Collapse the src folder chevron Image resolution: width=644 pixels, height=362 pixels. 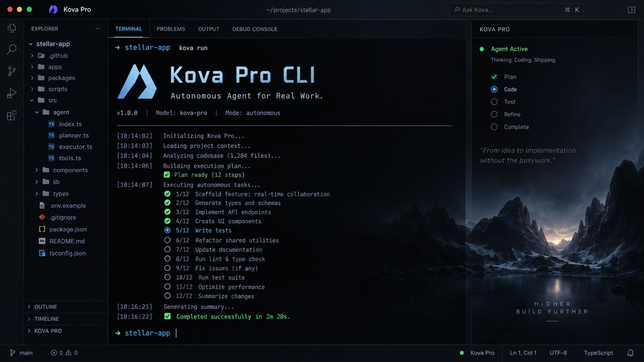32,100
